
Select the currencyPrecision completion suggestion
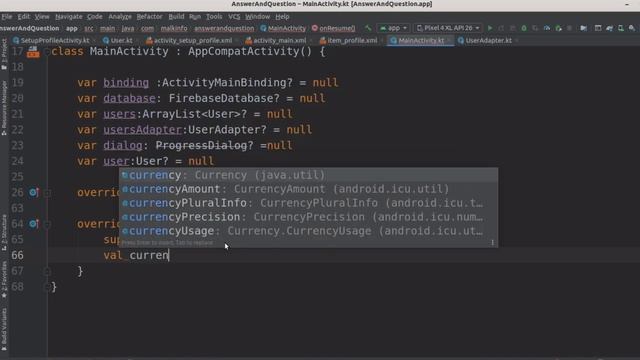(308, 217)
